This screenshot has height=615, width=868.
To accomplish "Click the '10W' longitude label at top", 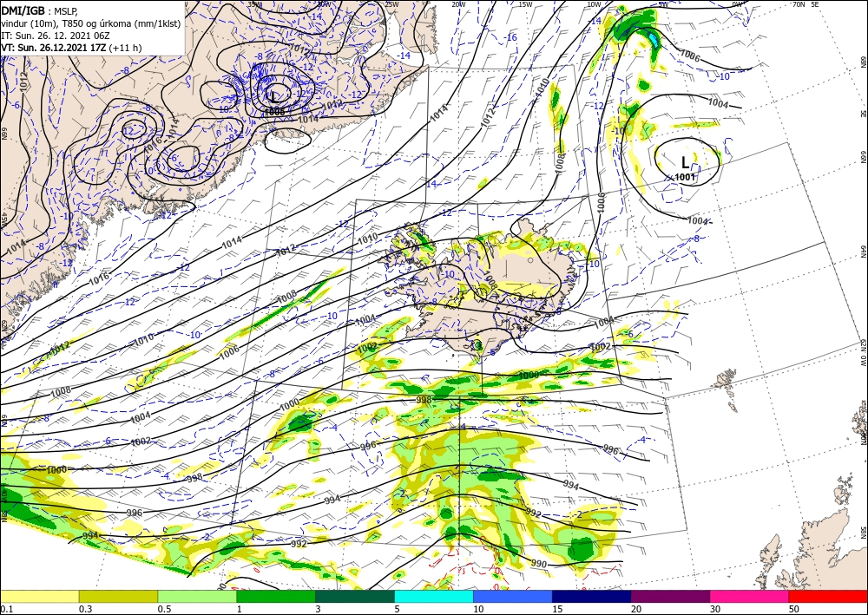I will click(x=594, y=4).
